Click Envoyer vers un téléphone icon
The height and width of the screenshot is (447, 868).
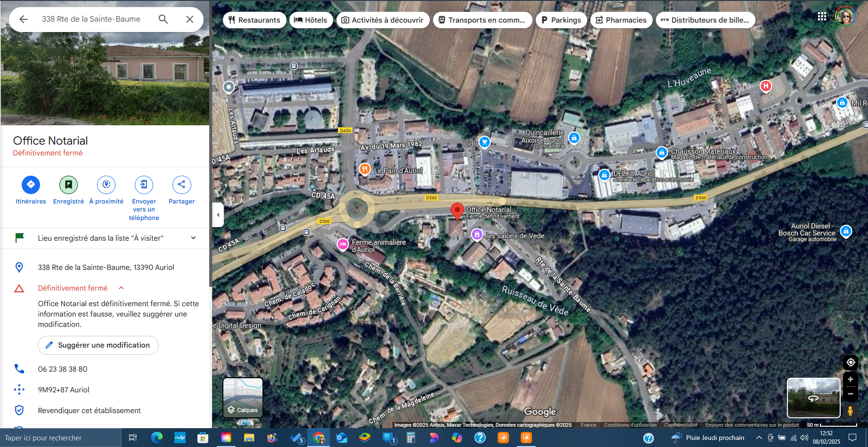(144, 185)
